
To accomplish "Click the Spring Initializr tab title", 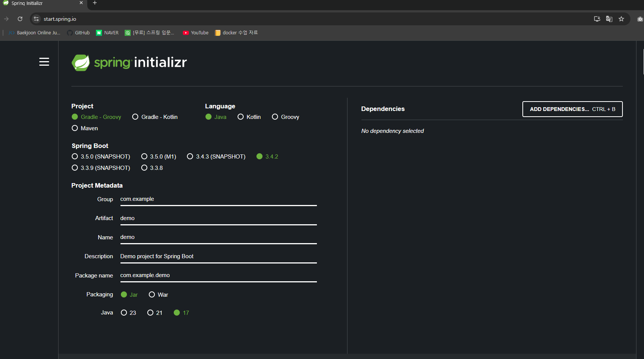I will [27, 3].
